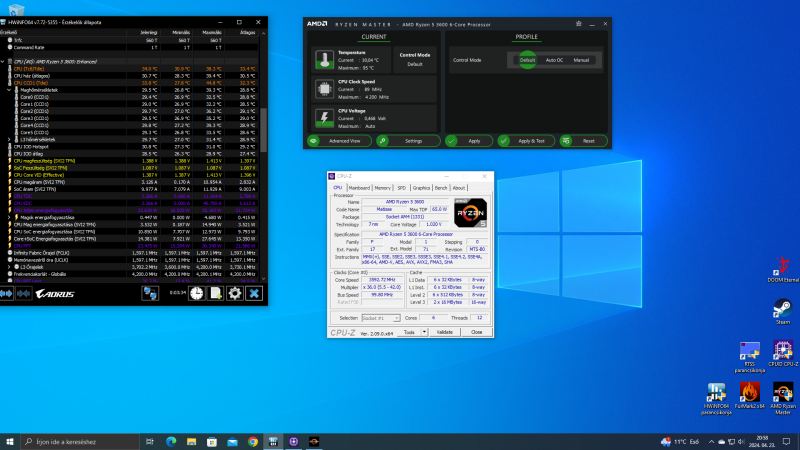The width and height of the screenshot is (800, 450).
Task: Click the Windows taskbar search box
Action: pos(75,441)
